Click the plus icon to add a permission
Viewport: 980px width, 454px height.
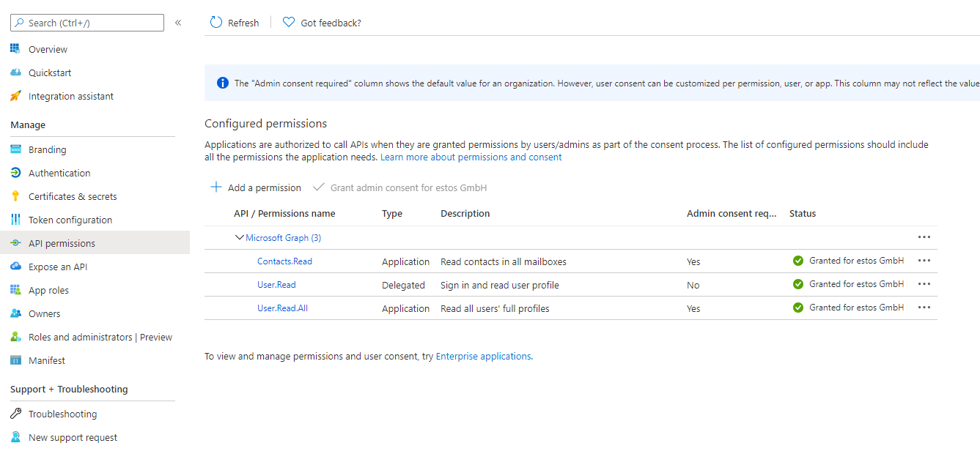click(216, 187)
